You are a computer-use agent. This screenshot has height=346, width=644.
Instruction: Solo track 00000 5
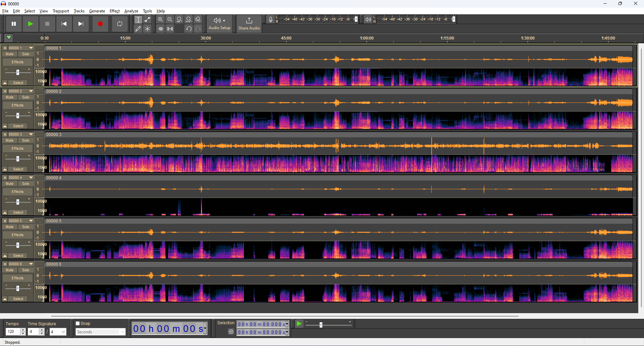tap(25, 227)
